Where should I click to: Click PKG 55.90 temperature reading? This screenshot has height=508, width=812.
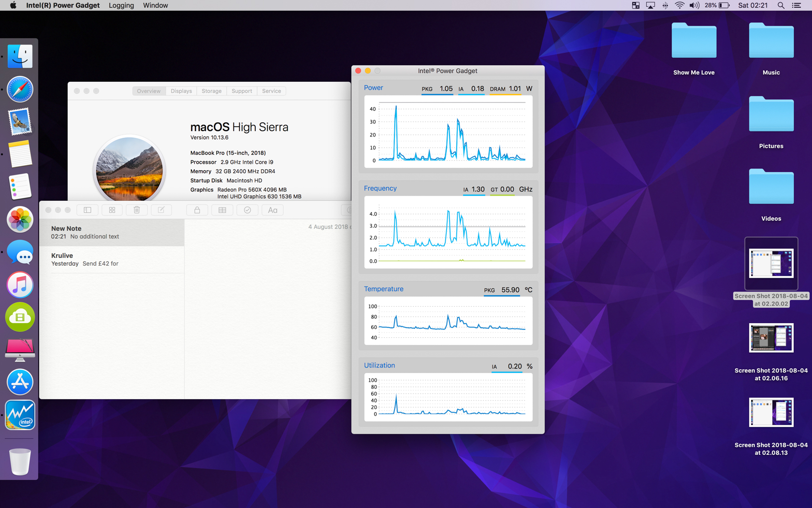[502, 290]
